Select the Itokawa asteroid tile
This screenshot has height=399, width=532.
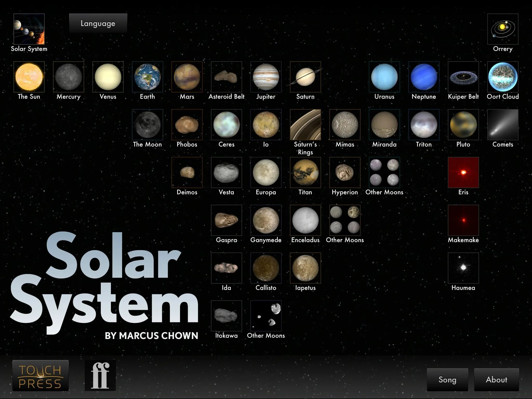coord(226,316)
